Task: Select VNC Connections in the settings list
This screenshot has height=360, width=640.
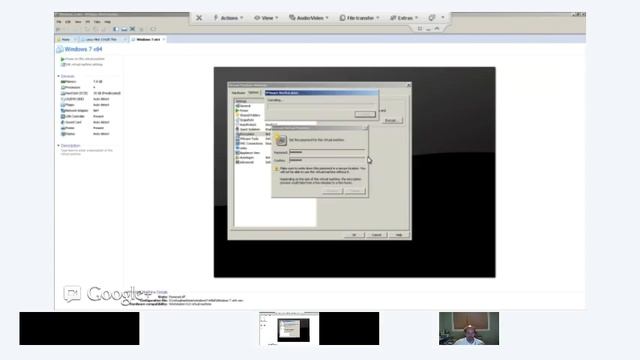Action: tap(249, 144)
